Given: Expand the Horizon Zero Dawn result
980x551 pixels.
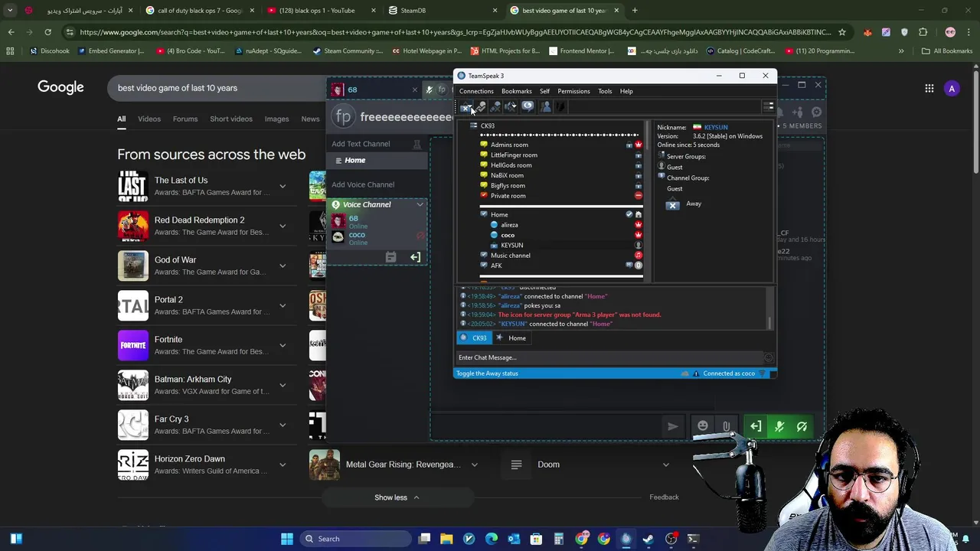Looking at the screenshot, I should [x=283, y=465].
